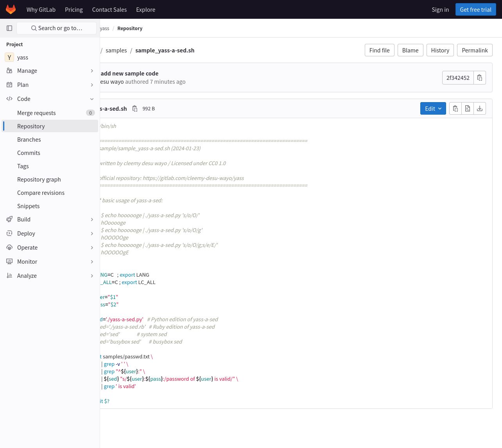Screen dimensions: 502x448
Task: Copy the commit SHA 2f342452
Action: [480, 78]
